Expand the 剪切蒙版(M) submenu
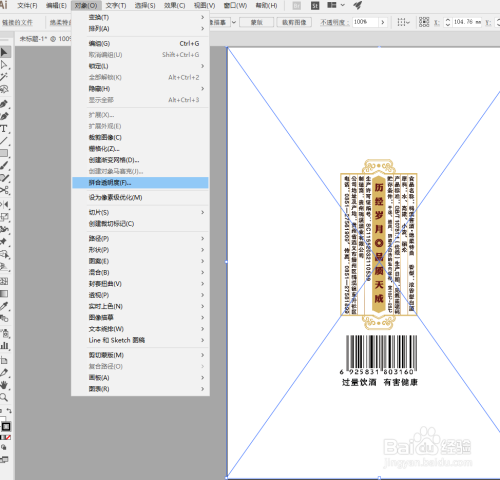 coord(140,355)
